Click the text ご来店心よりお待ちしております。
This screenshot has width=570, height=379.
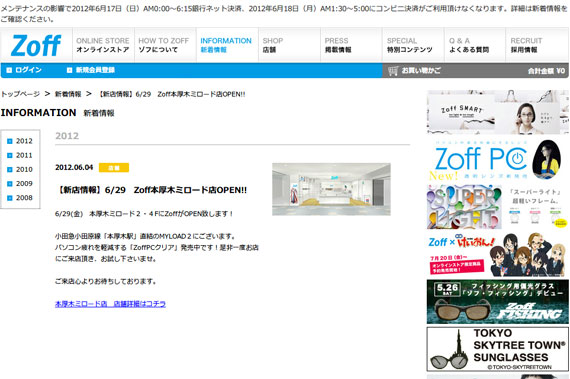coord(106,281)
